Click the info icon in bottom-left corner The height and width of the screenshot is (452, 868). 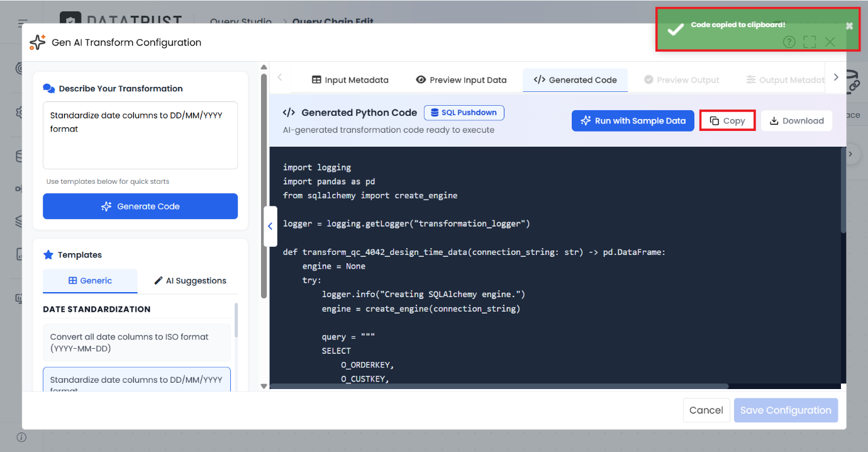click(x=21, y=437)
